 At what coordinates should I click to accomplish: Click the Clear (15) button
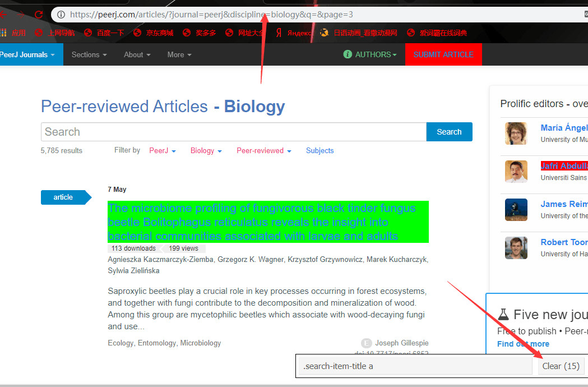(561, 366)
